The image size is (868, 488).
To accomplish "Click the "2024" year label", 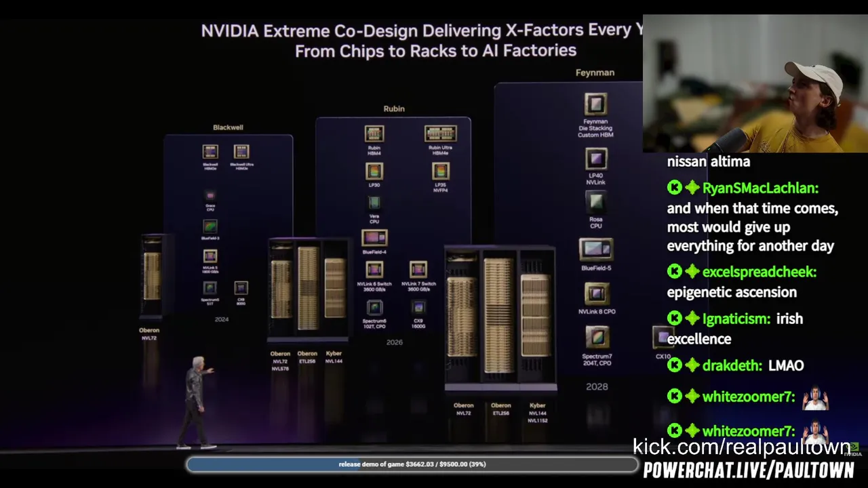I will click(x=222, y=319).
